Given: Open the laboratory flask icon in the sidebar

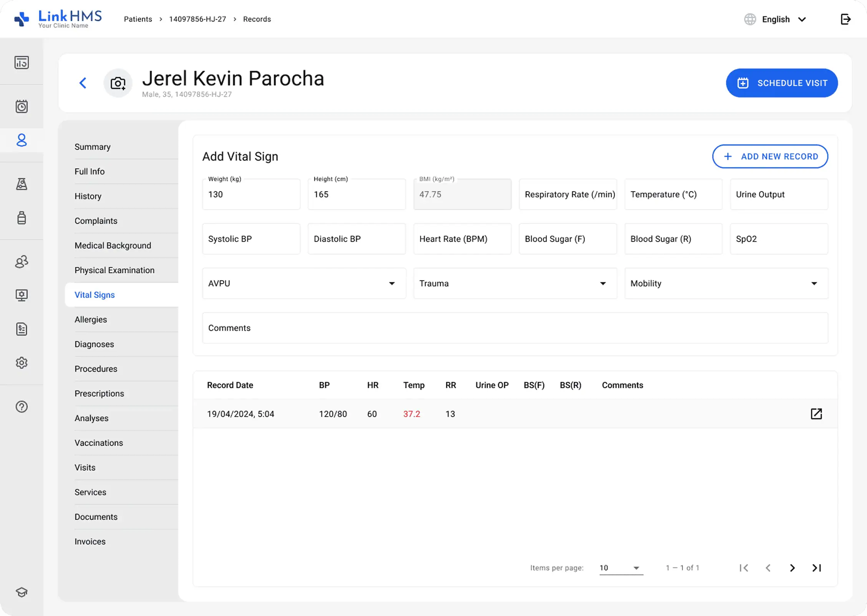Looking at the screenshot, I should [x=22, y=184].
